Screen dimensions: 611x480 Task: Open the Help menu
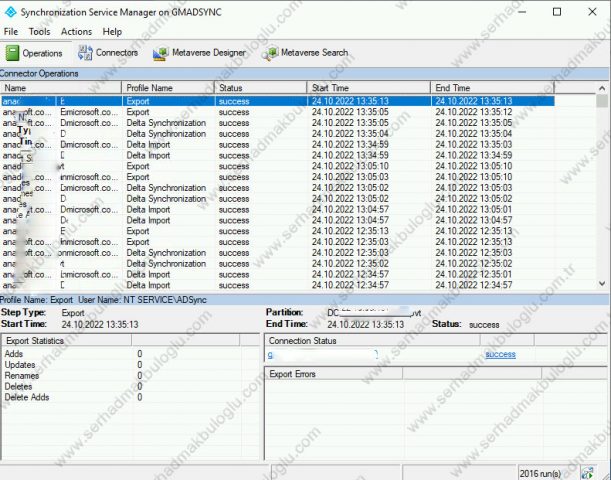[x=112, y=32]
